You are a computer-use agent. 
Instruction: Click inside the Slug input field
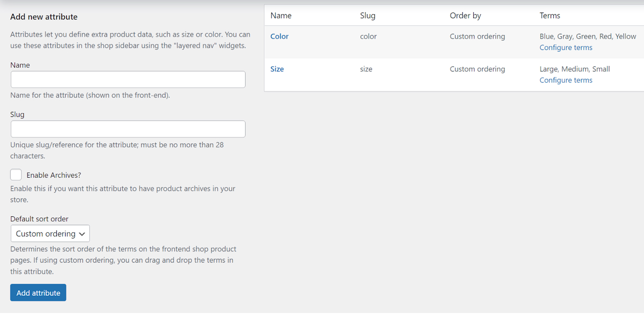coord(128,129)
